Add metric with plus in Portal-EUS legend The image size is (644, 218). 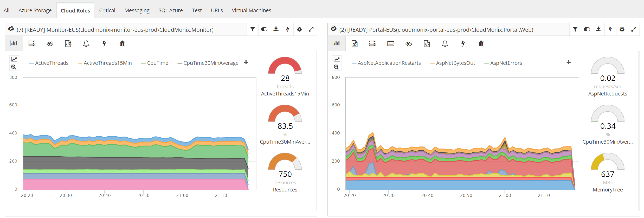[569, 62]
